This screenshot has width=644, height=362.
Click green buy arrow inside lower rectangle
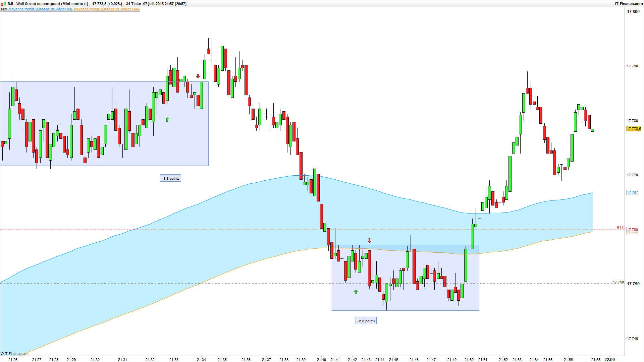(356, 292)
